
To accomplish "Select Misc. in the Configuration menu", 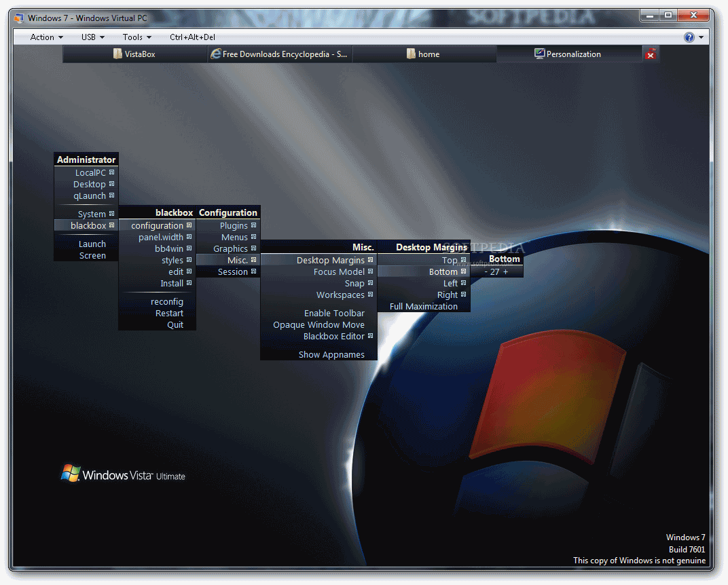I will 228,260.
